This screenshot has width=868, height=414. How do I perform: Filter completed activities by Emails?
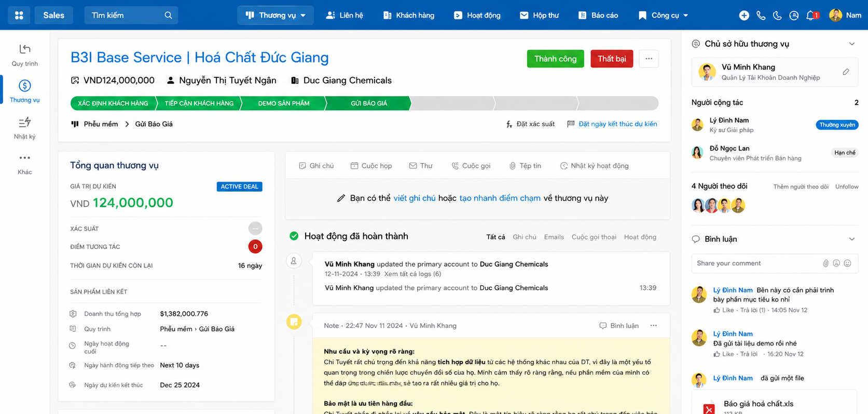[554, 237]
